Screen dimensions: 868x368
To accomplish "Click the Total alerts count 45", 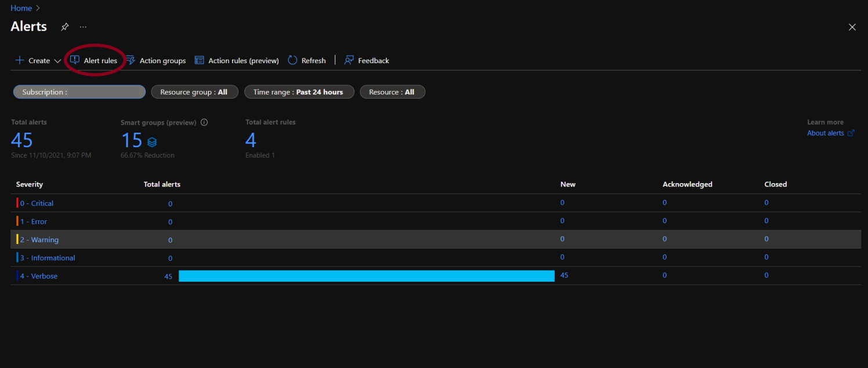I will tap(22, 140).
